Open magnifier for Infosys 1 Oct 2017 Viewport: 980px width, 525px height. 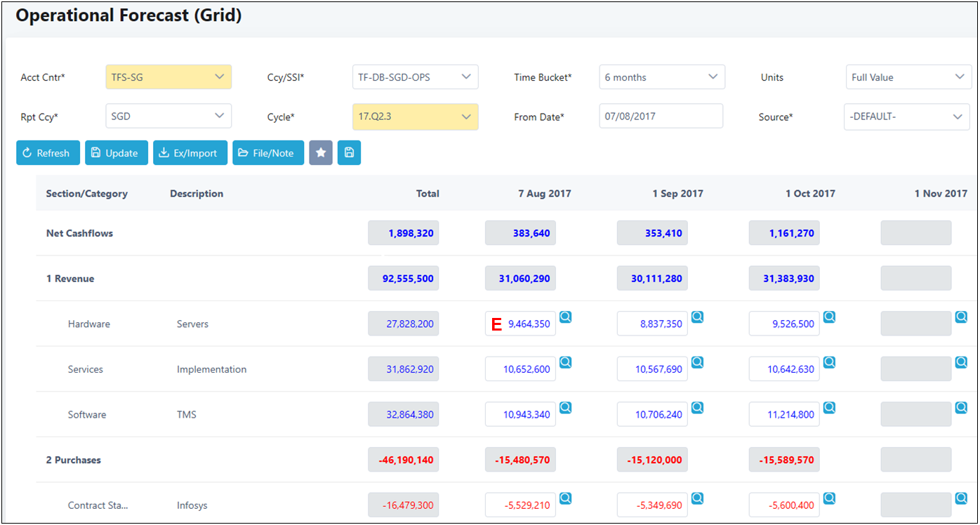coord(829,498)
